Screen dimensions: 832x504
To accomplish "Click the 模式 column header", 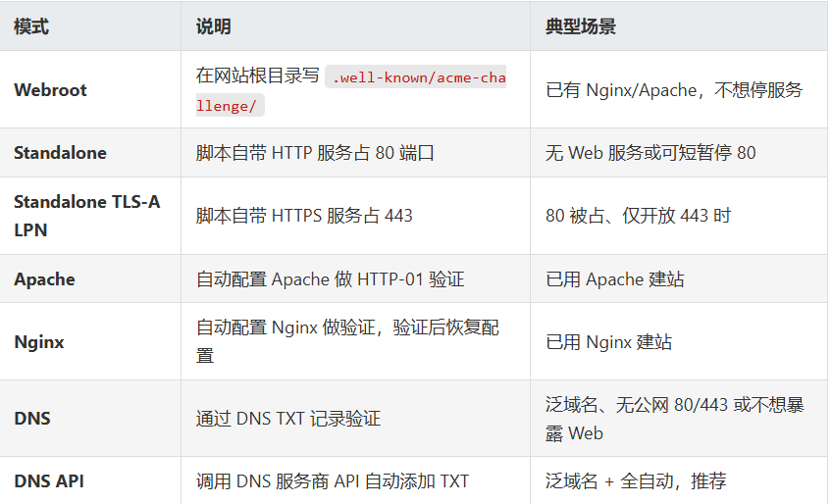I will [31, 26].
